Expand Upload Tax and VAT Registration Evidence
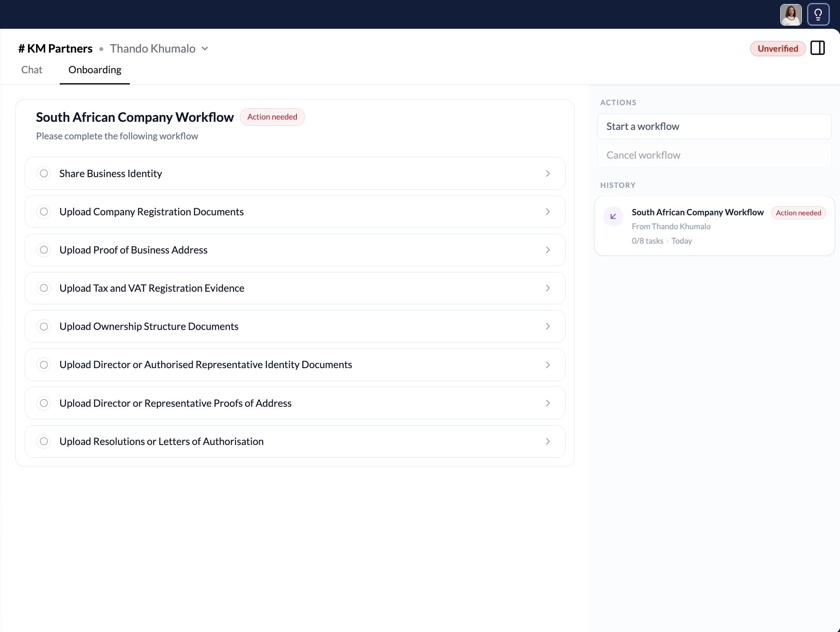Image resolution: width=840 pixels, height=632 pixels. [x=548, y=288]
